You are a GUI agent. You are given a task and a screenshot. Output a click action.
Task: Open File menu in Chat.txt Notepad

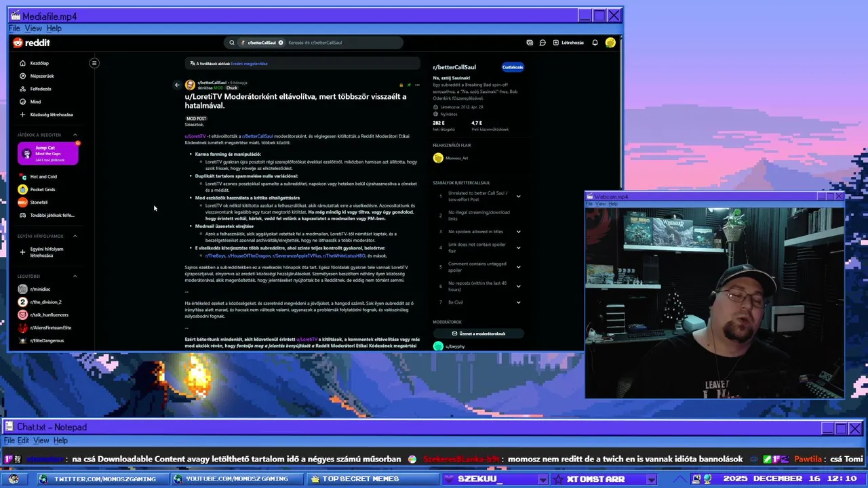9,441
